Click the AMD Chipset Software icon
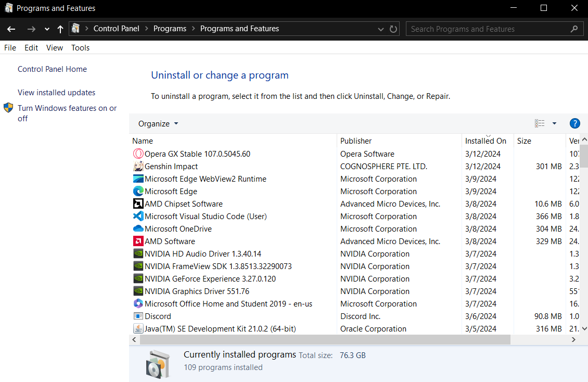Image resolution: width=588 pixels, height=382 pixels. point(138,203)
